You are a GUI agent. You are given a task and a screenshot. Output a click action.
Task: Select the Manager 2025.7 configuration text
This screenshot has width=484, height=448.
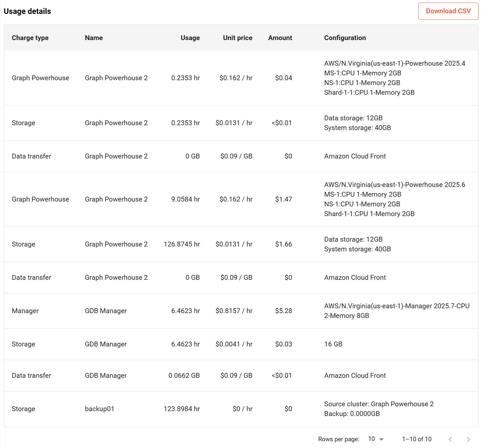tap(397, 311)
